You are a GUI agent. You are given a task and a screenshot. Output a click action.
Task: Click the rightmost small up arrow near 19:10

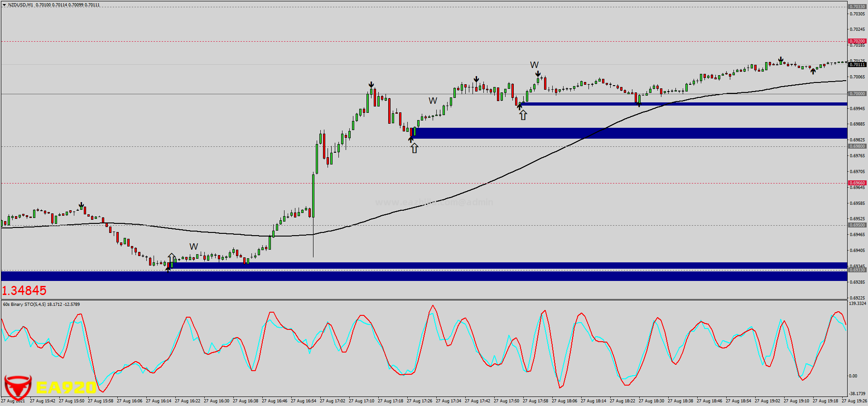pos(813,71)
